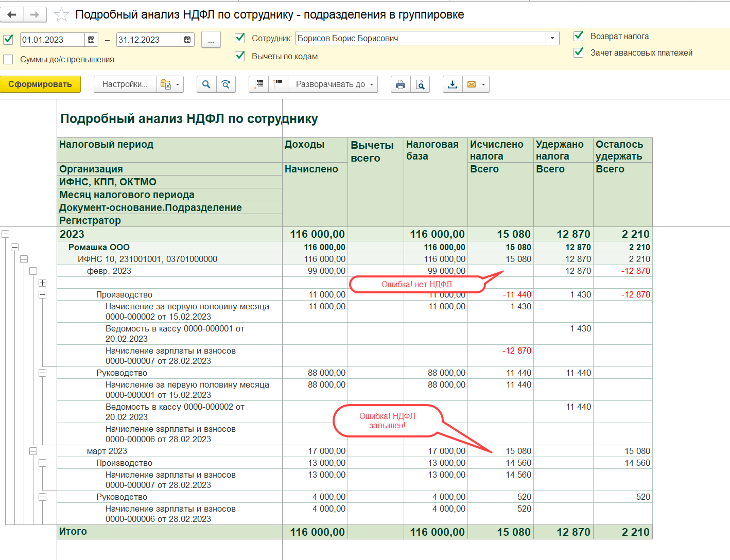Click the "март 2023" row label
Image resolution: width=730 pixels, height=560 pixels.
pos(107,451)
